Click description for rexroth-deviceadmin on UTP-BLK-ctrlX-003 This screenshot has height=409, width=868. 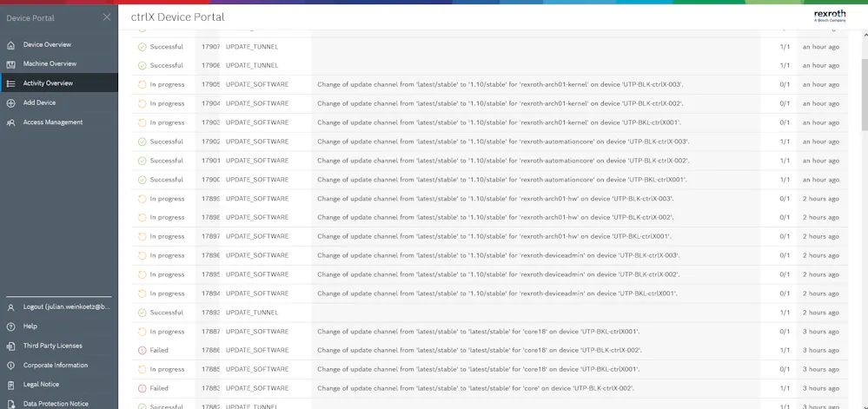click(x=498, y=255)
